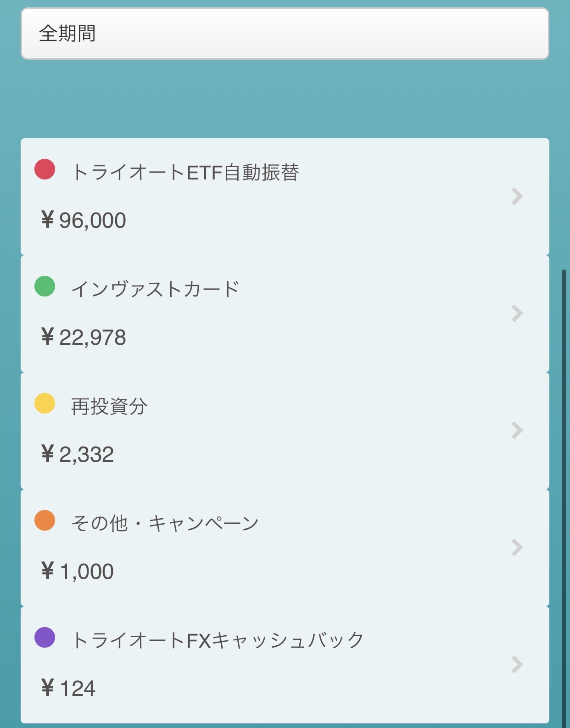Click the orange dot beside その他・キャンペーン
The width and height of the screenshot is (570, 728).
[45, 521]
